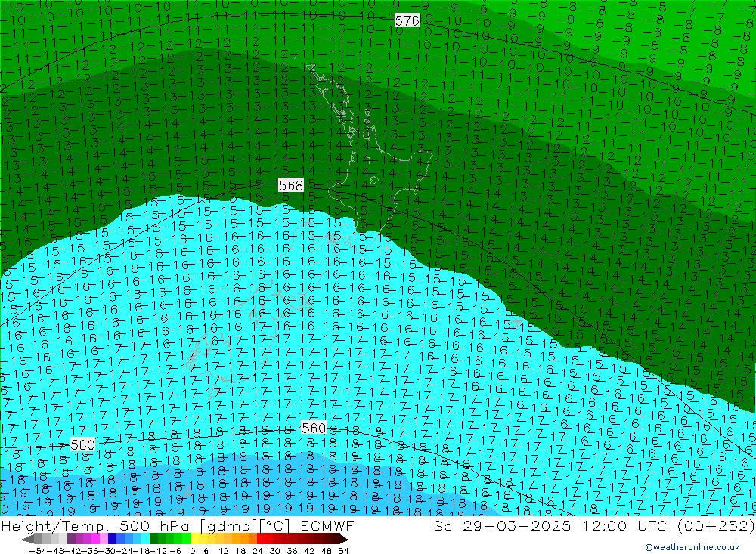
Task: Click the 560 label in the bottom center
Action: pyautogui.click(x=314, y=428)
